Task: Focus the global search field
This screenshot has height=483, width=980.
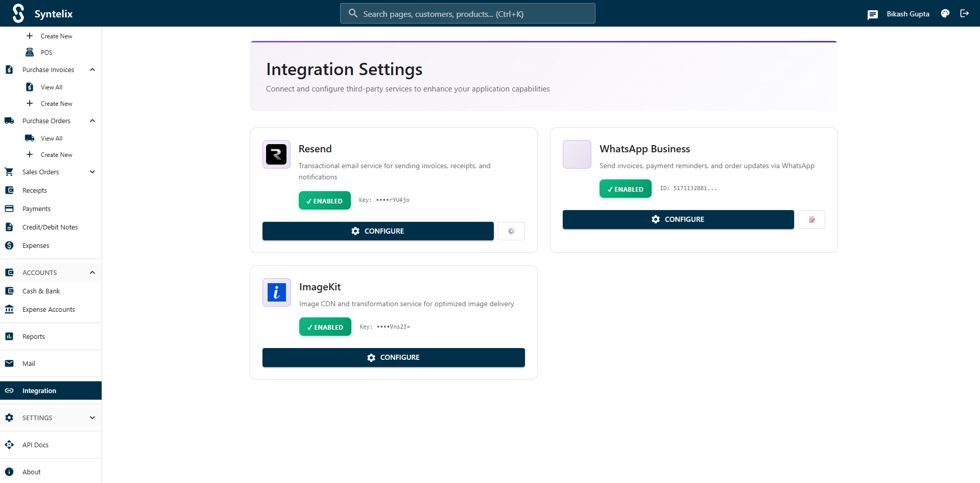Action: (467, 14)
